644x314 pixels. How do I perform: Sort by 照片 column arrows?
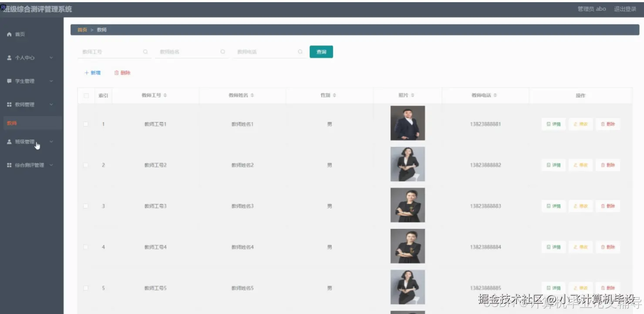pos(412,96)
